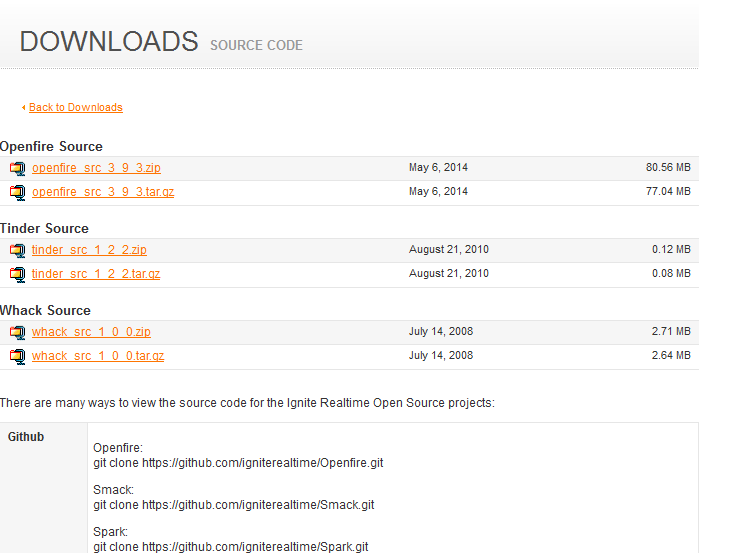Screen dimensions: 734x553
Task: Click the Spark git clone command text
Action: point(231,546)
